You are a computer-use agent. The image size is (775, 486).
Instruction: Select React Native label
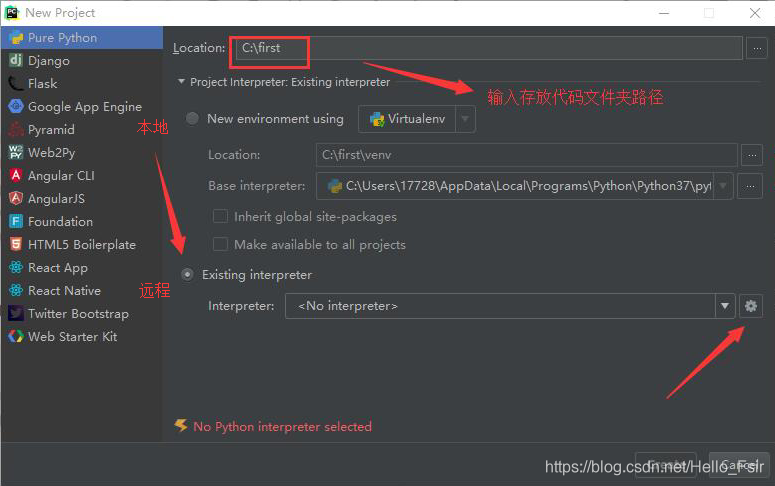(x=64, y=291)
